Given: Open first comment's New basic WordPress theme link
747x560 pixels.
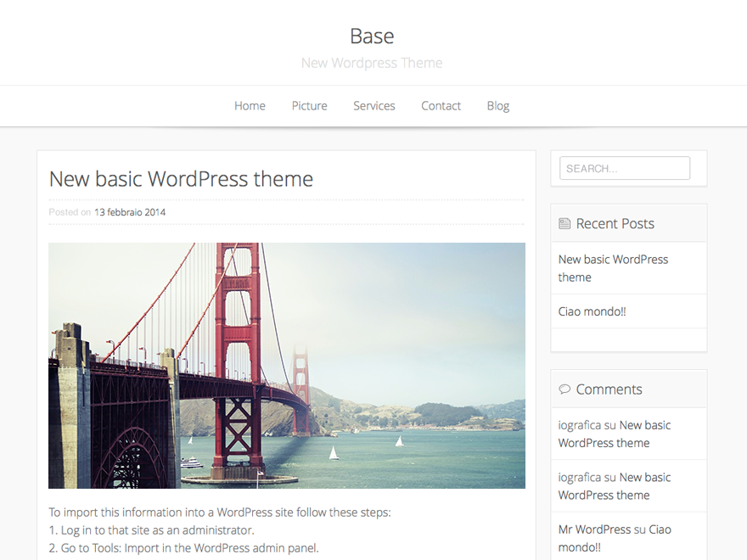Looking at the screenshot, I should pyautogui.click(x=615, y=434).
